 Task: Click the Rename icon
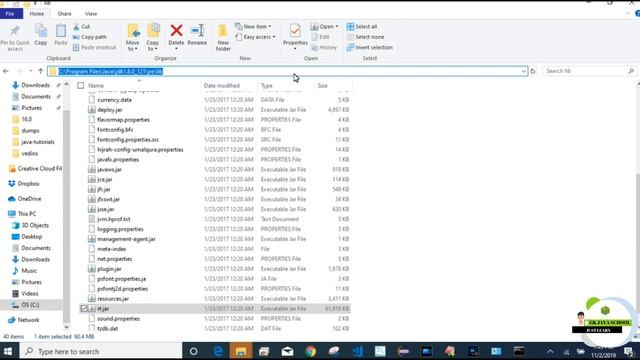198,31
